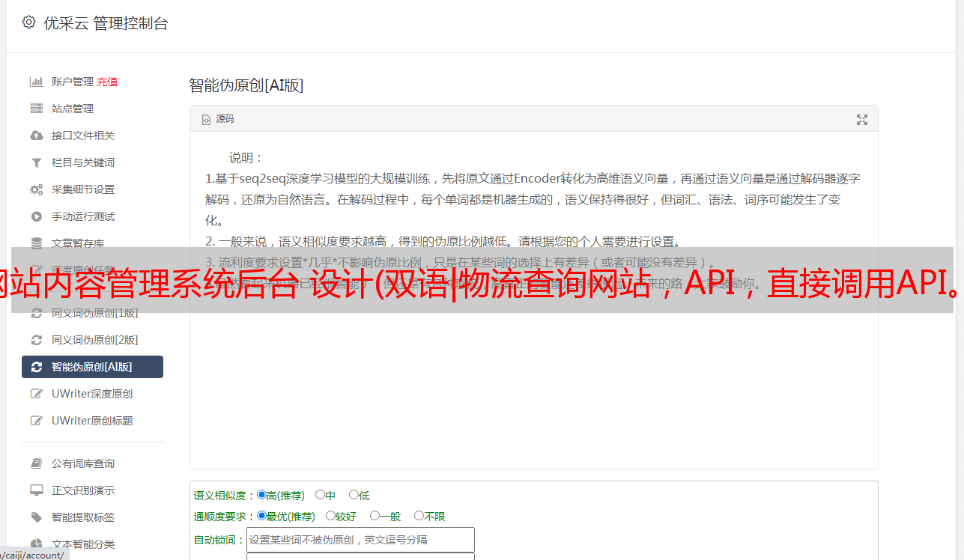Click the 接口文件相关 cloud upload icon
Image resolution: width=964 pixels, height=560 pixels.
coord(36,136)
